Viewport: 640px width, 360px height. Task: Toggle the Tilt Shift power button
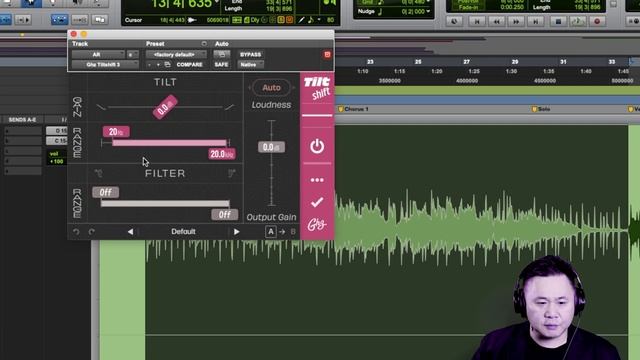317,147
